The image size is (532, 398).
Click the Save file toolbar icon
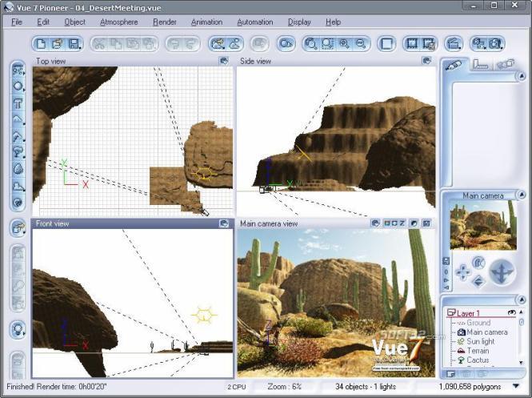(73, 43)
